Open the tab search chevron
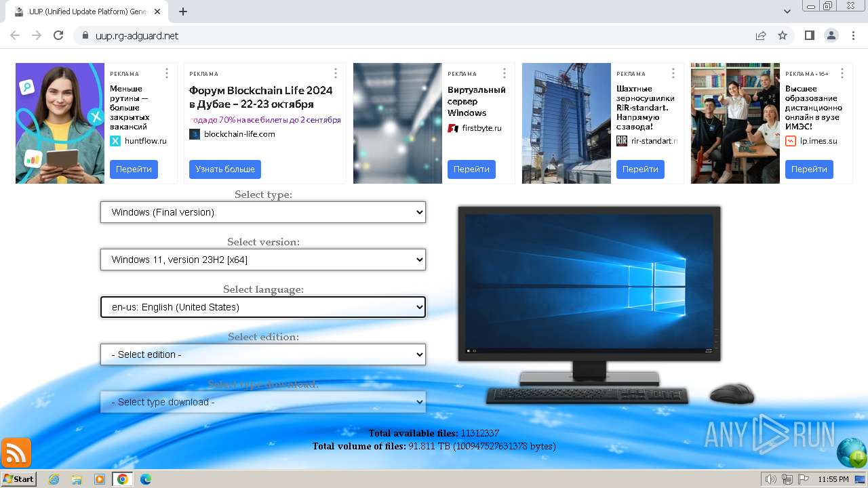 787,12
